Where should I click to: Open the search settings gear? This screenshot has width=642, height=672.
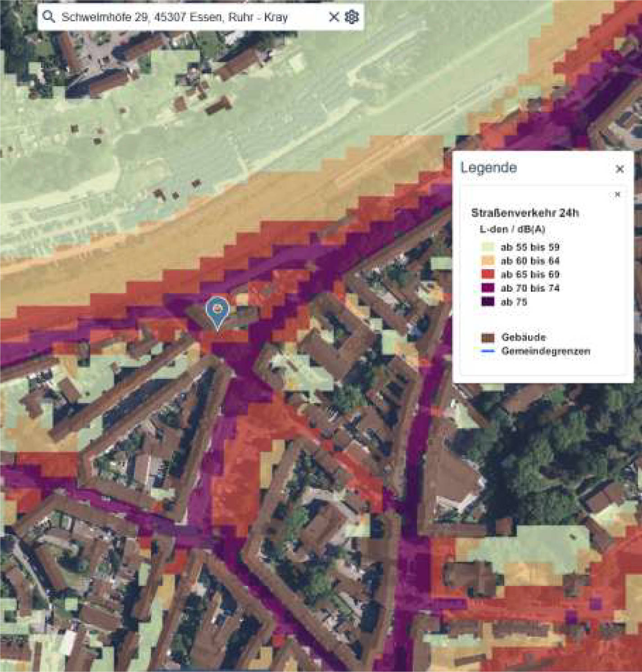[x=352, y=17]
